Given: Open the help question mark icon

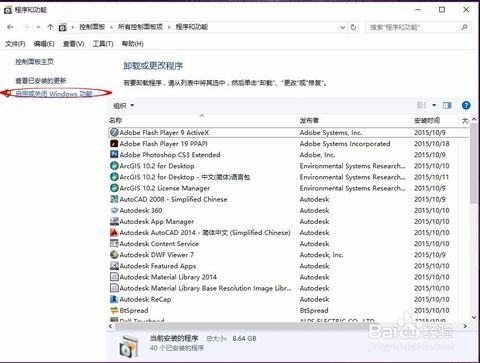Looking at the screenshot, I should 466,106.
